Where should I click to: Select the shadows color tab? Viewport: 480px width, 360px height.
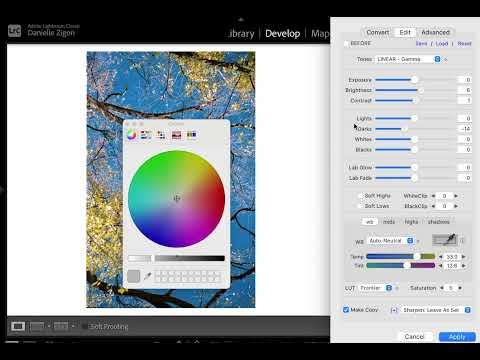[x=439, y=222]
